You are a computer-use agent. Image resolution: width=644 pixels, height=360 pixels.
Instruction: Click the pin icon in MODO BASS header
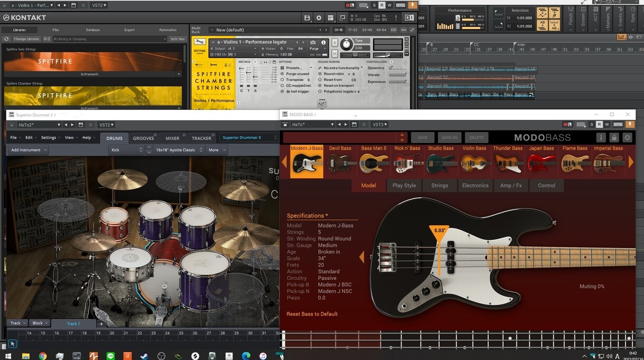631,125
